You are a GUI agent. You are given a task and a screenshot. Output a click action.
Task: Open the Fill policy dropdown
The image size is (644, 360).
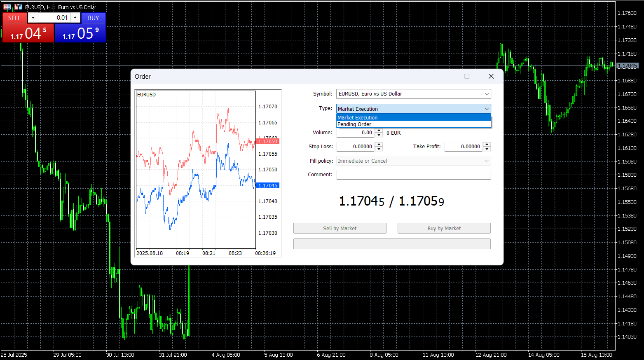(413, 161)
